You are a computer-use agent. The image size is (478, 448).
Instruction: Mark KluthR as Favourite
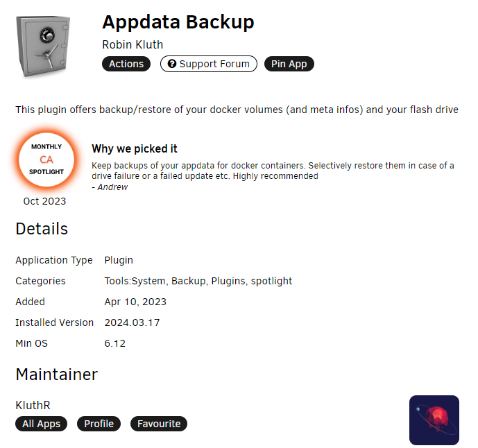pyautogui.click(x=159, y=424)
